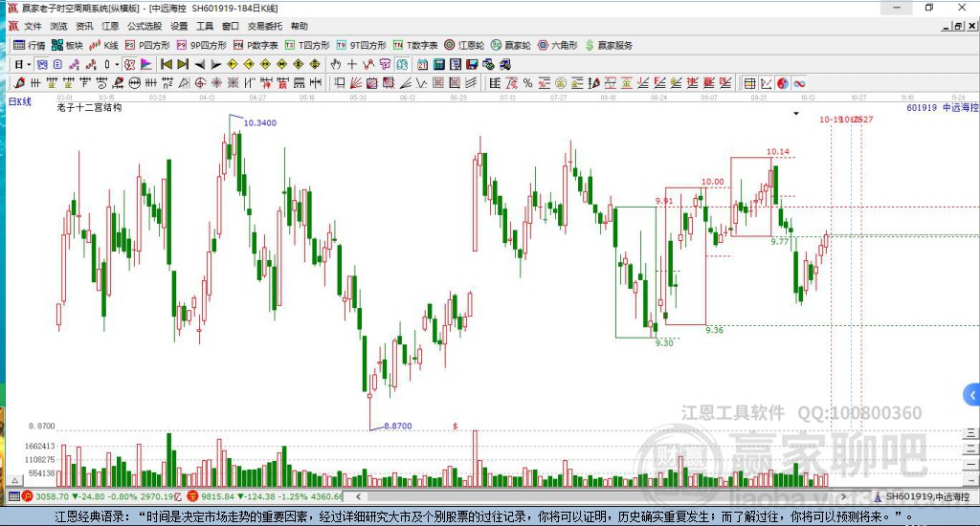Click the SH601919,中远海控 status tab
The height and width of the screenshot is (526, 980).
pos(923,496)
